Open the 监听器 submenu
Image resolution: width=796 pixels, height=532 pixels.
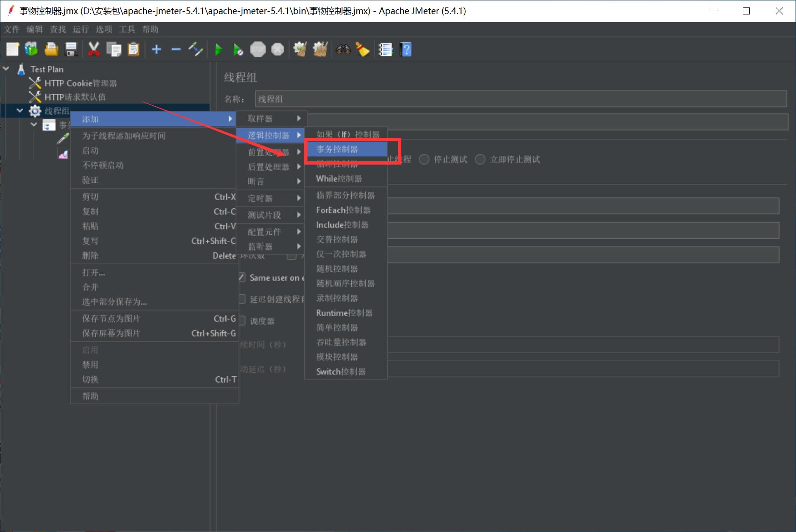[272, 247]
